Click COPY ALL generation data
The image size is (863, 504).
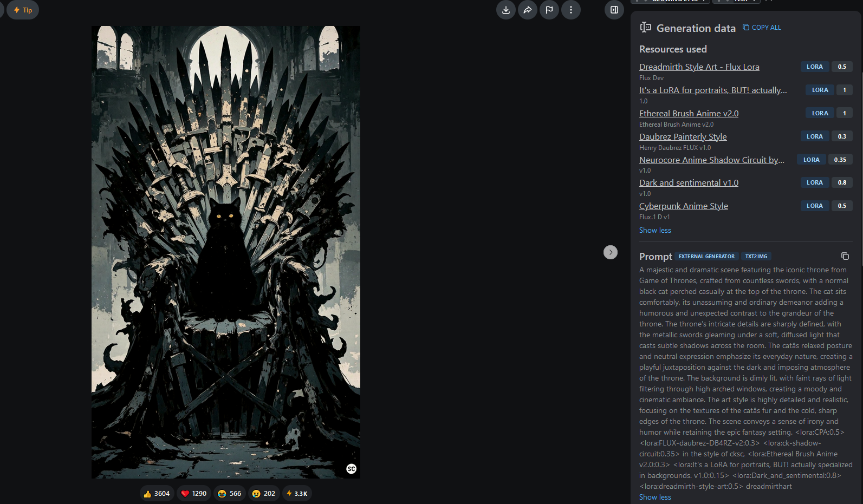pyautogui.click(x=762, y=28)
